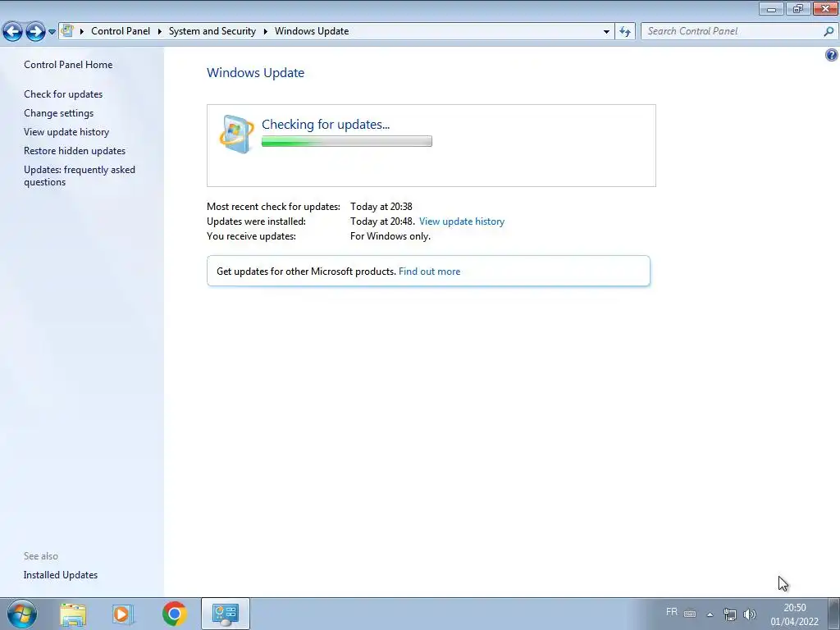This screenshot has width=840, height=630.
Task: Open Change settings
Action: pyautogui.click(x=58, y=113)
